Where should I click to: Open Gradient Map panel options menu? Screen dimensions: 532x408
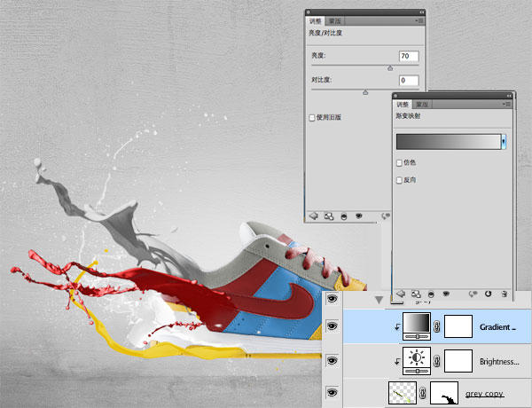tap(507, 104)
